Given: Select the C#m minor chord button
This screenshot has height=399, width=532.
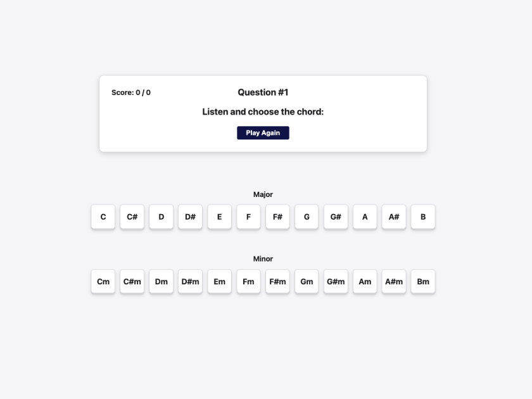Looking at the screenshot, I should coord(132,281).
